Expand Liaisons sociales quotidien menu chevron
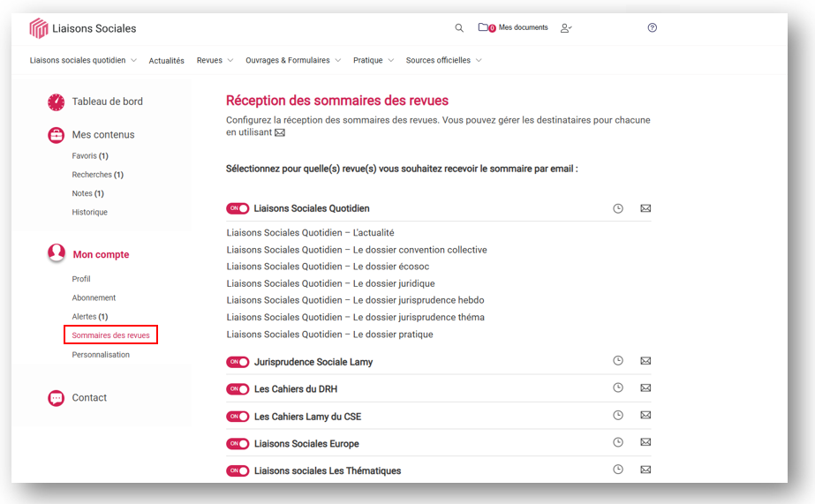 [133, 60]
